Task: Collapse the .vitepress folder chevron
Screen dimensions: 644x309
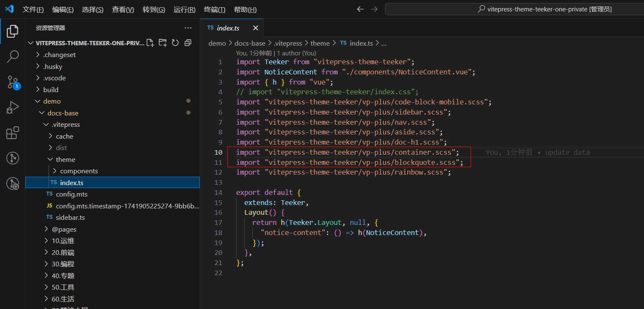Action: coord(46,125)
